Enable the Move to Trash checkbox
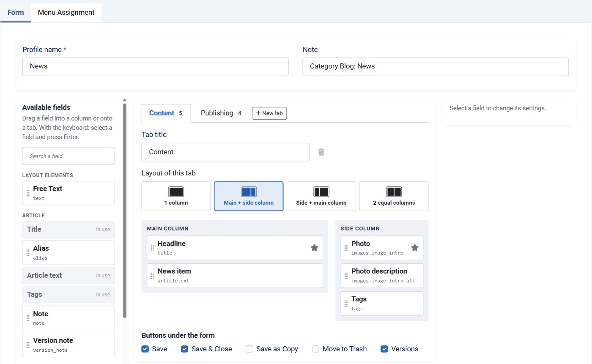This screenshot has height=364, width=592. (315, 349)
